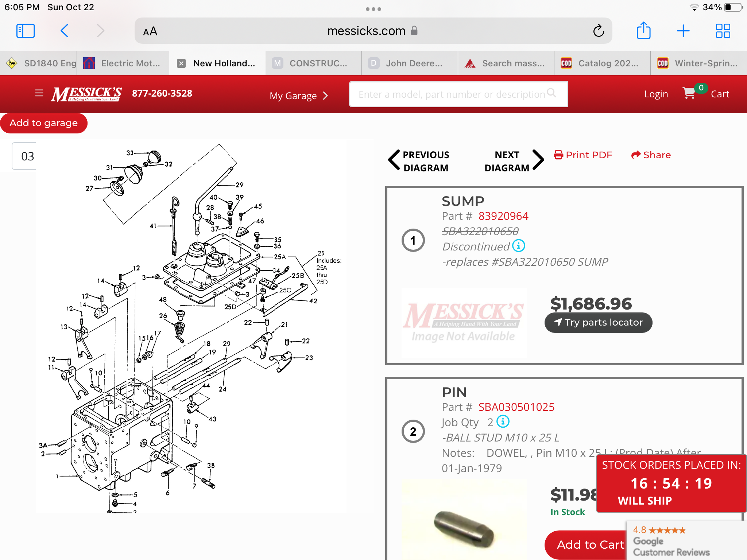Click the Cart text link
The height and width of the screenshot is (560, 747).
point(720,94)
